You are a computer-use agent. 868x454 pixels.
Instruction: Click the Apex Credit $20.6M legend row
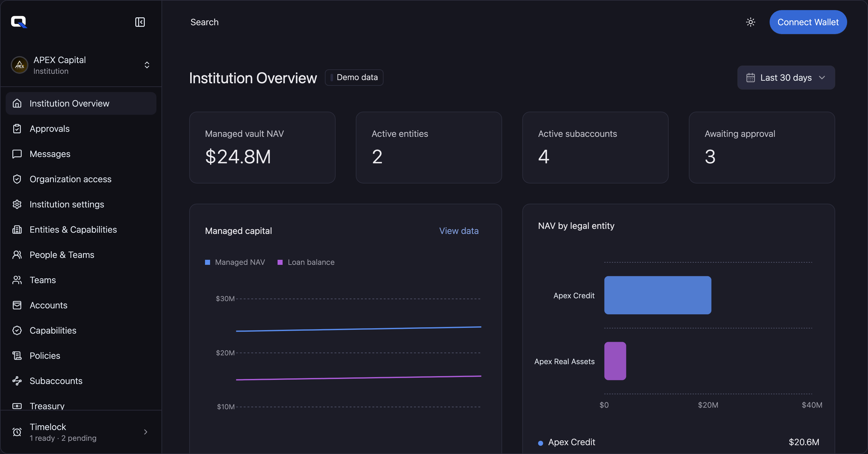click(x=678, y=442)
